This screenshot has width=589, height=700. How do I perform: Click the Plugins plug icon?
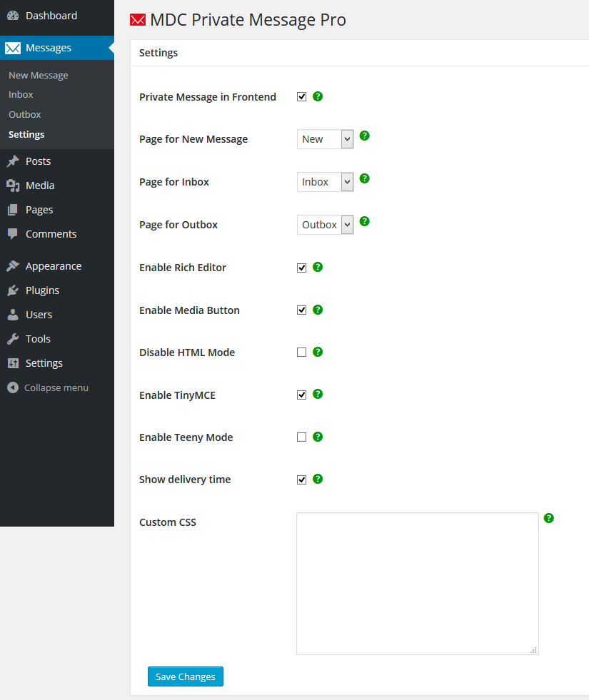(13, 290)
